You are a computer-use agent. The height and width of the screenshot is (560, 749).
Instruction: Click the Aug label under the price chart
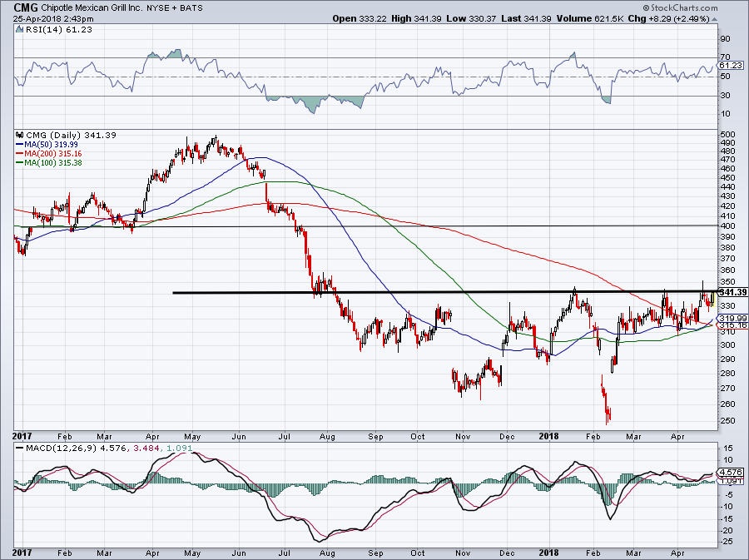(x=327, y=436)
